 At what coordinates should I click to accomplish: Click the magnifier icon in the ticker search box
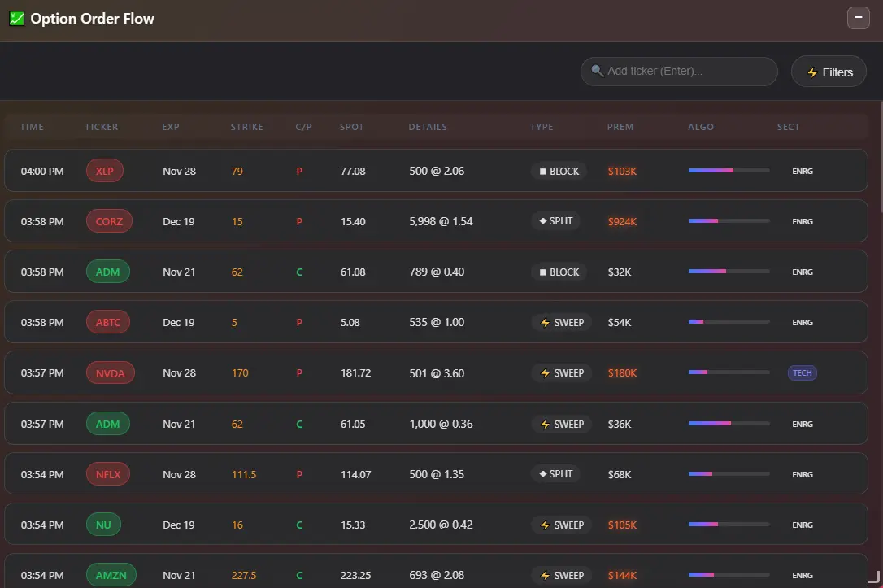click(596, 71)
